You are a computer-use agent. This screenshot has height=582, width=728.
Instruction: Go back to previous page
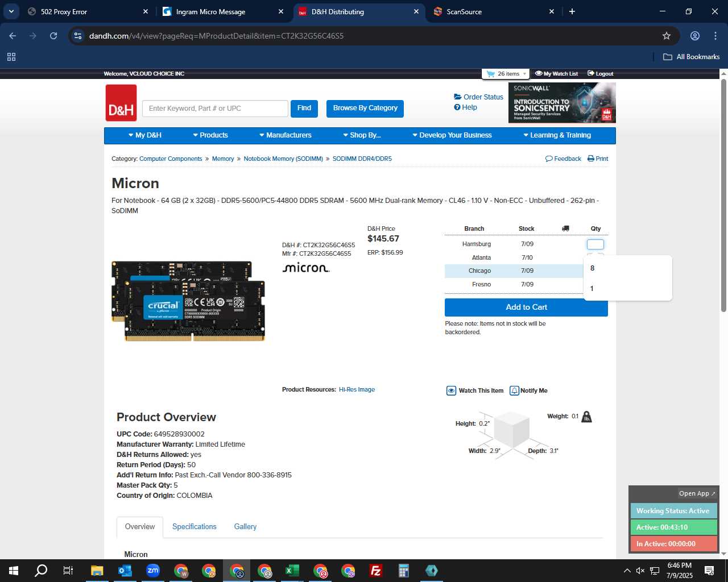[13, 36]
